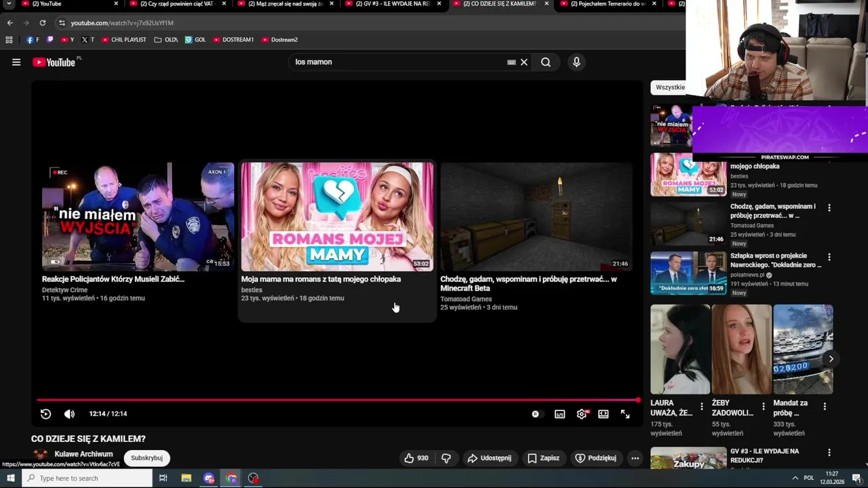
Task: Open File Explorer from taskbar
Action: click(186, 479)
